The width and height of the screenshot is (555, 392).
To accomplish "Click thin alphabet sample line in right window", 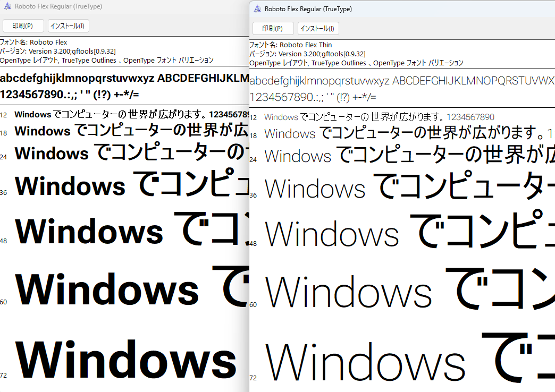I will (402, 81).
